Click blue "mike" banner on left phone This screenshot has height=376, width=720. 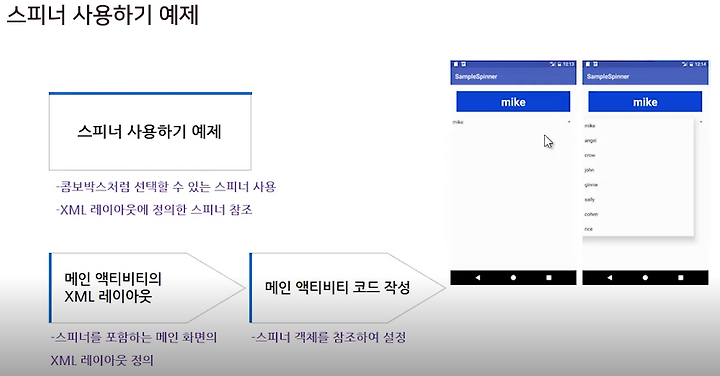coord(513,101)
